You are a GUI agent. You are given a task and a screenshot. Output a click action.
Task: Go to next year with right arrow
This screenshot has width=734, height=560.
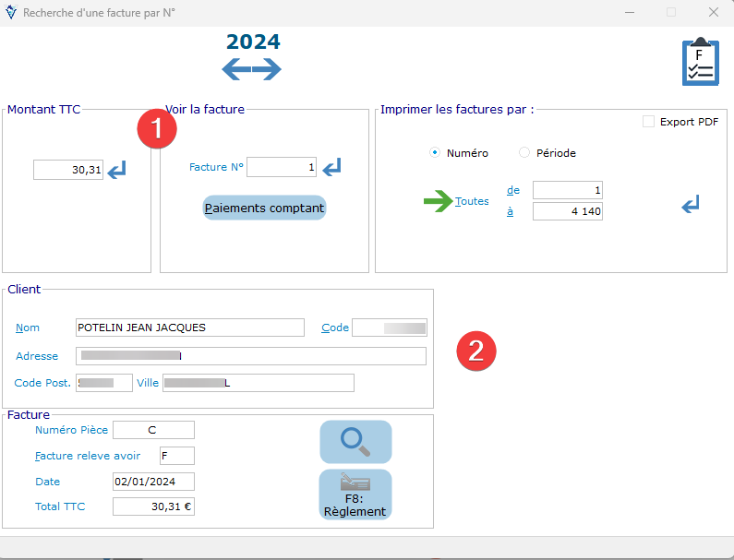[x=267, y=69]
